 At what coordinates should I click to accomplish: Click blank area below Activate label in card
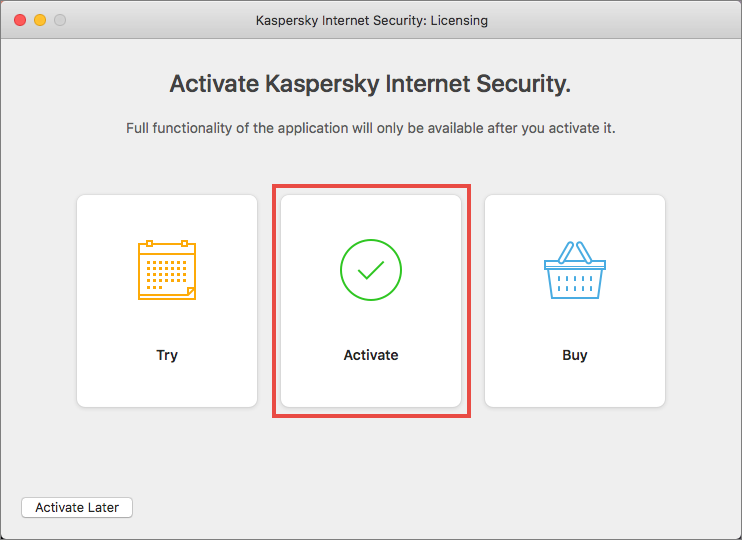point(371,384)
